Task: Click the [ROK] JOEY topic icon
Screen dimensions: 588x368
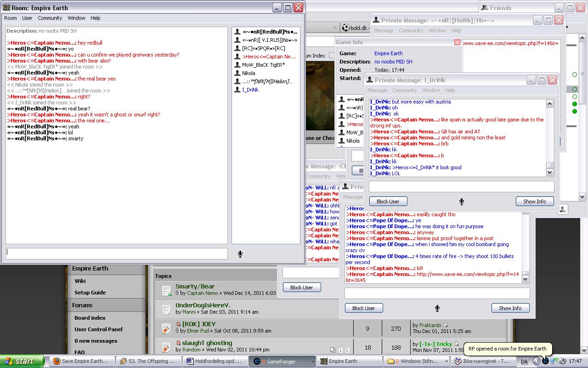Action: pyautogui.click(x=166, y=328)
